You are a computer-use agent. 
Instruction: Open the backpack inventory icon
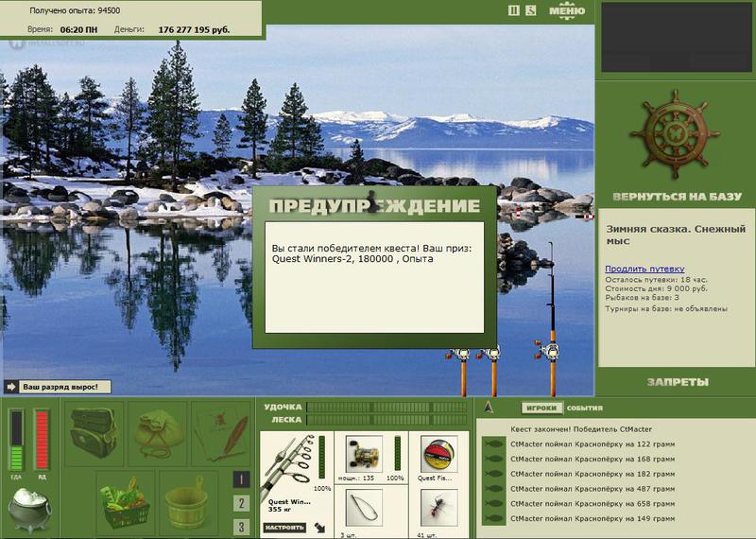point(94,434)
